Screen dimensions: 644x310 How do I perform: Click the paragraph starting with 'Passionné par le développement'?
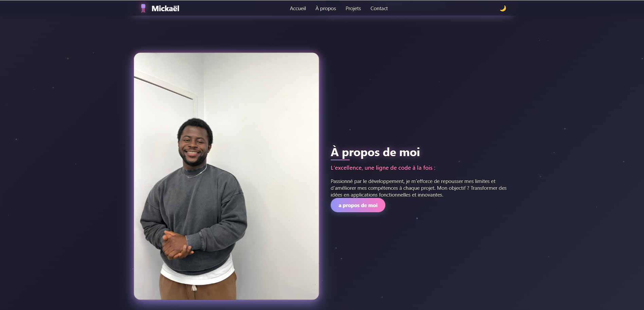[419, 188]
